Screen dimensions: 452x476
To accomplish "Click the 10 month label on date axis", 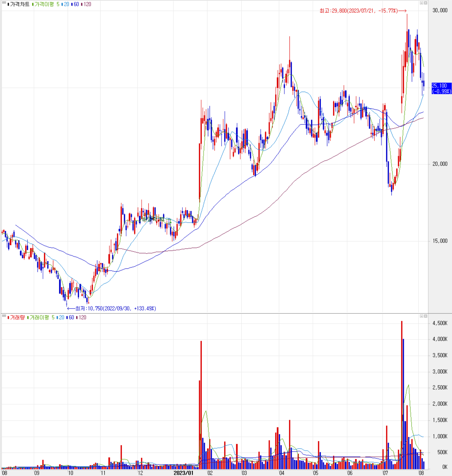I will click(70, 473).
